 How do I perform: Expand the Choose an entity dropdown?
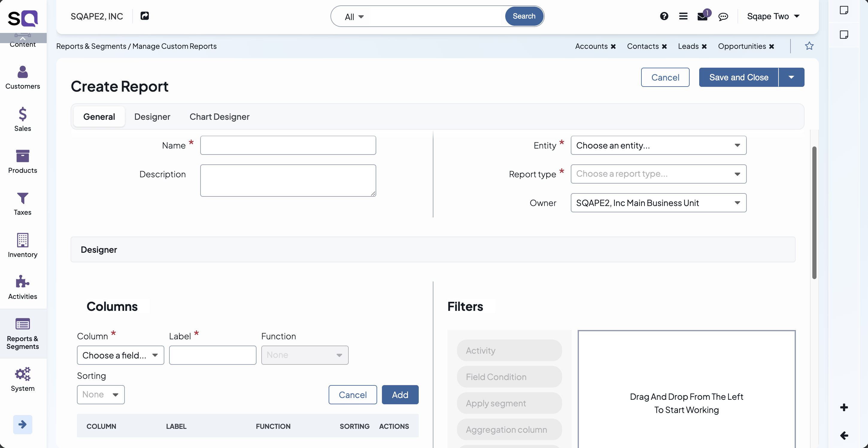click(658, 145)
